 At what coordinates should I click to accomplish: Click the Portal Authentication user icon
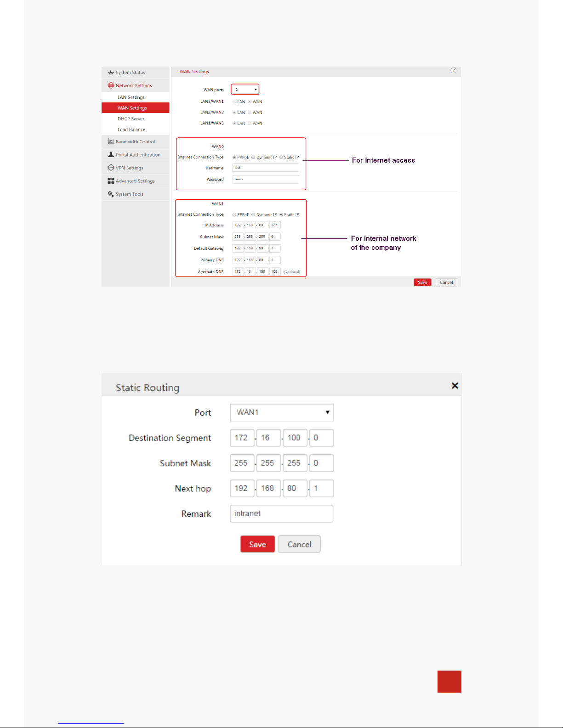(111, 155)
